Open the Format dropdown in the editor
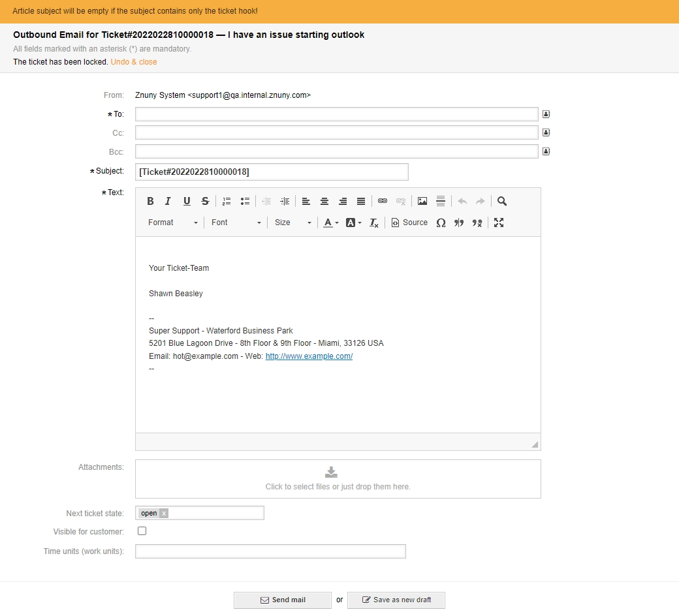Image resolution: width=679 pixels, height=616 pixels. point(171,223)
